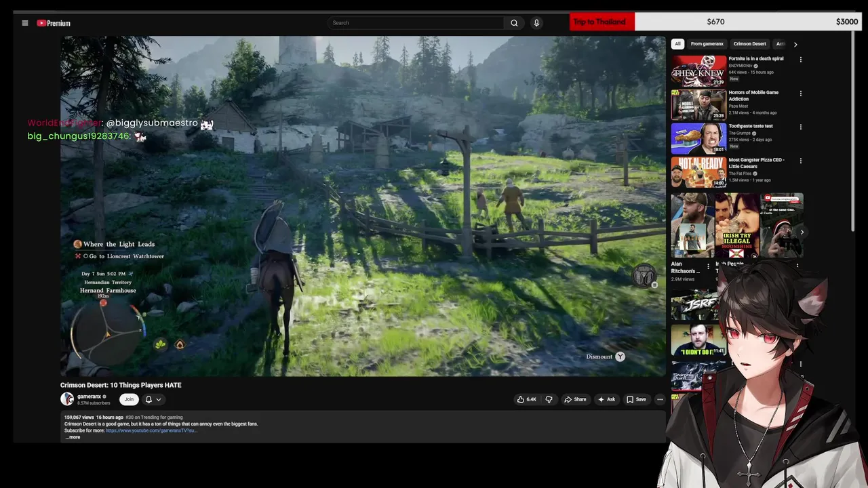
Task: Open #30 on Trending for gaming
Action: [x=154, y=418]
